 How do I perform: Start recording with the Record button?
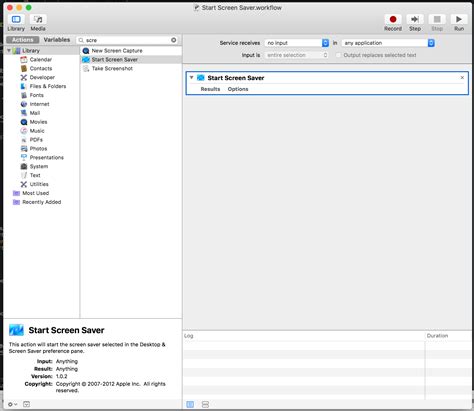[393, 23]
